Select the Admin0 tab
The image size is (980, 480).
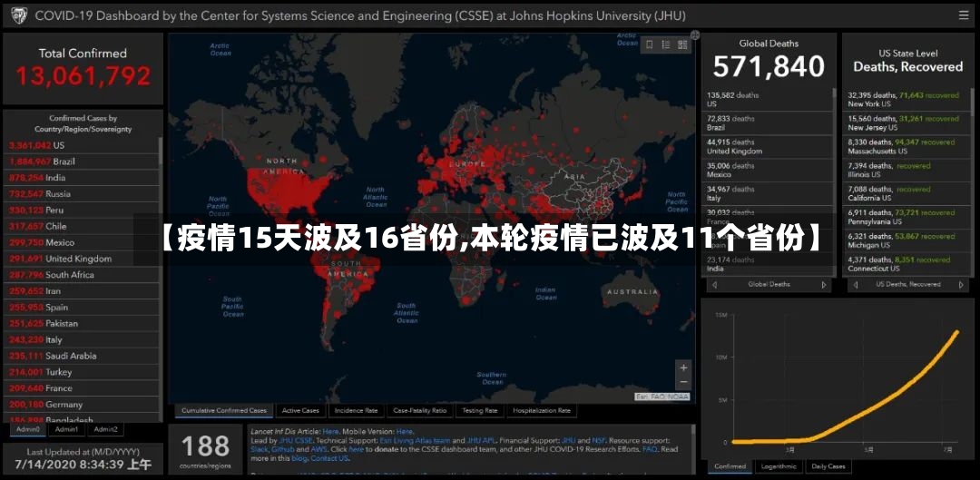point(28,429)
